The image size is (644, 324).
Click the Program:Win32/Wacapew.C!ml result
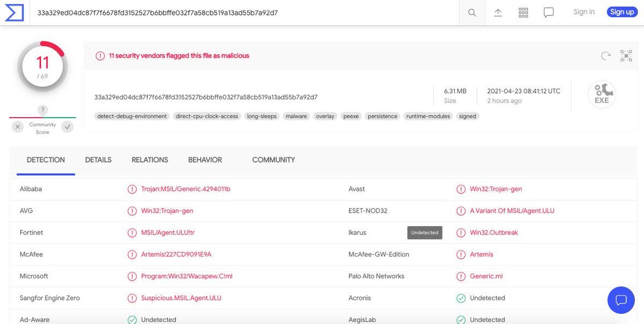point(187,276)
